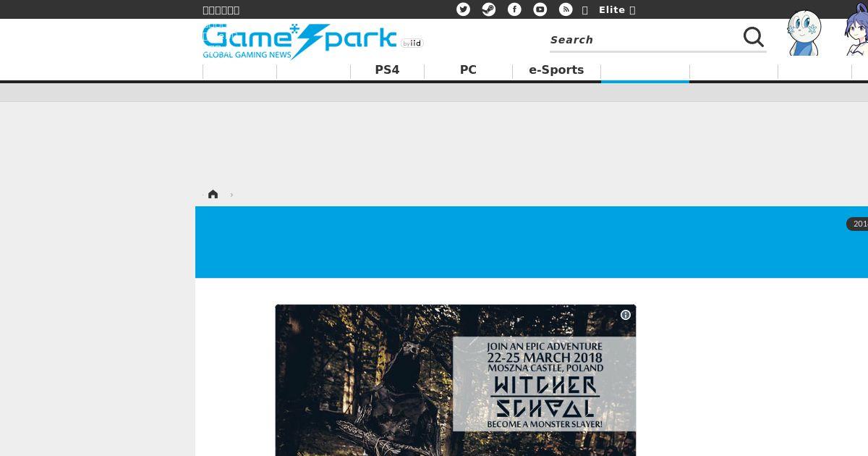
Task: Click the Elite link in top bar
Action: [617, 9]
